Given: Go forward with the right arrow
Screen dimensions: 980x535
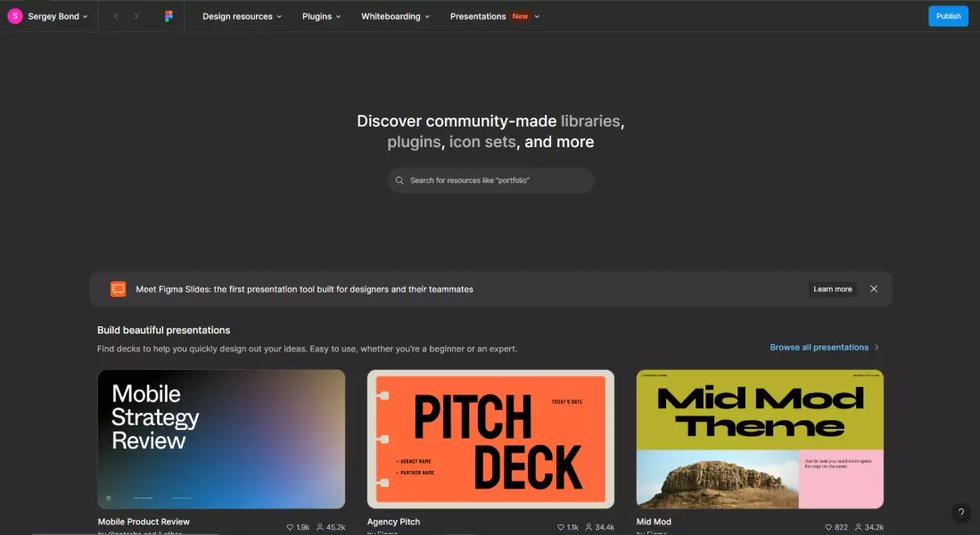Looking at the screenshot, I should point(136,16).
